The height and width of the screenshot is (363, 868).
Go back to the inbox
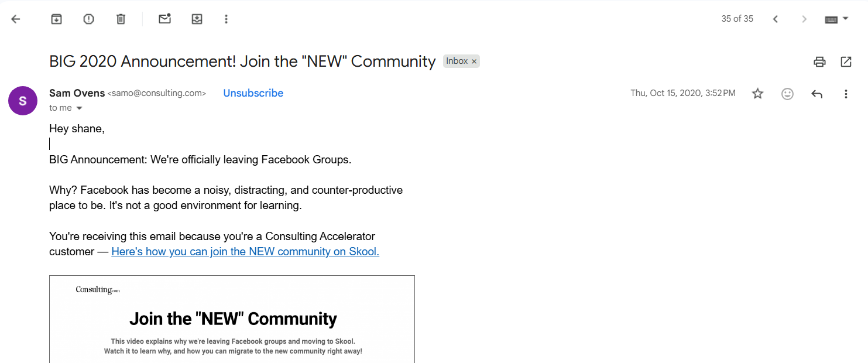[16, 19]
